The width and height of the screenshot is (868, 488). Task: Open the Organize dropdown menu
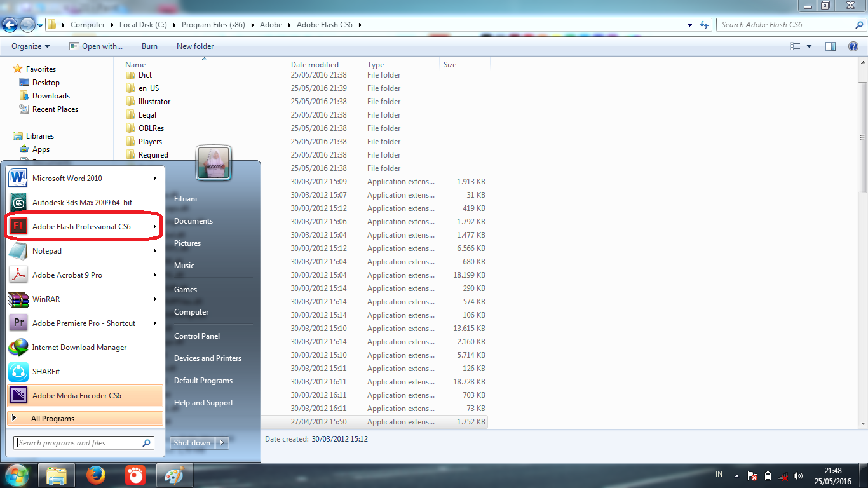pyautogui.click(x=31, y=46)
